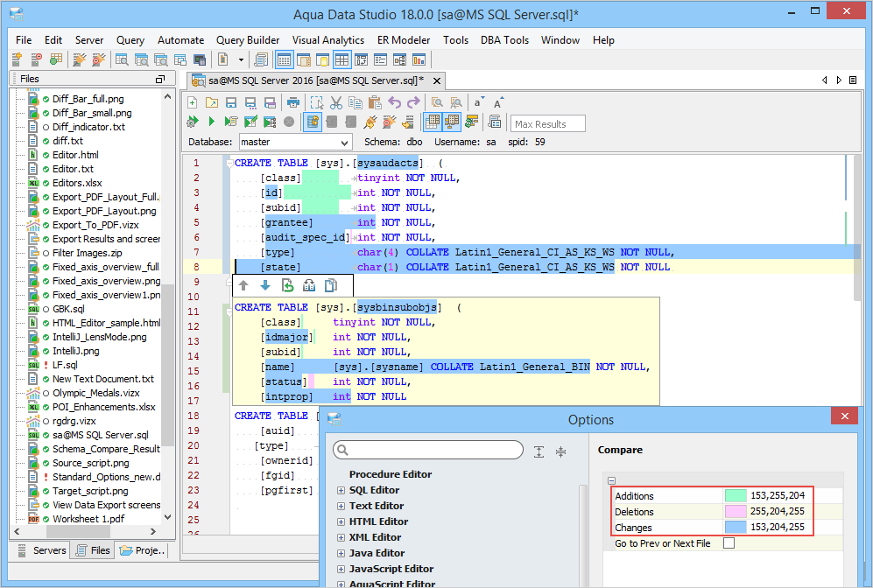Switch to the Servers tab
The width and height of the screenshot is (873, 588).
pos(41,550)
